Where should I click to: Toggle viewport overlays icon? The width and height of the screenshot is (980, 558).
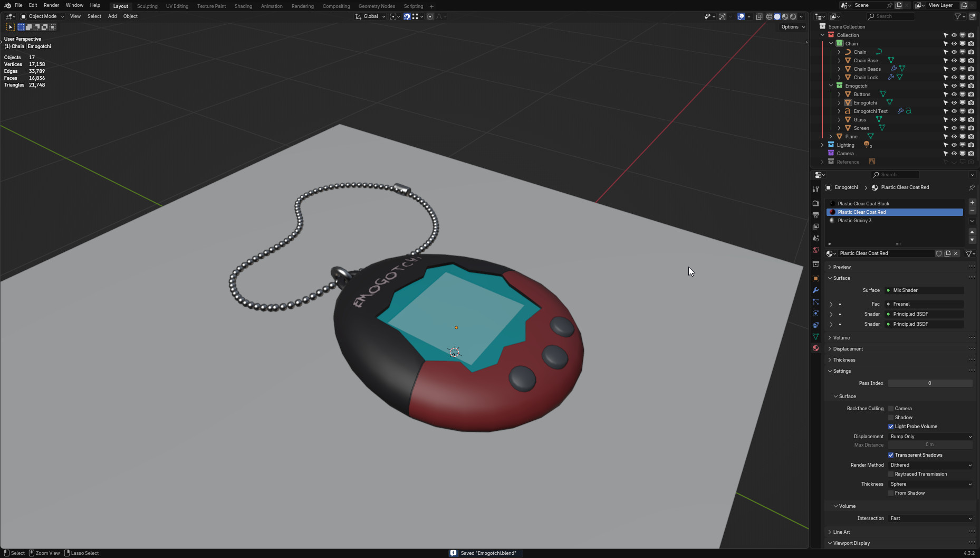point(741,16)
